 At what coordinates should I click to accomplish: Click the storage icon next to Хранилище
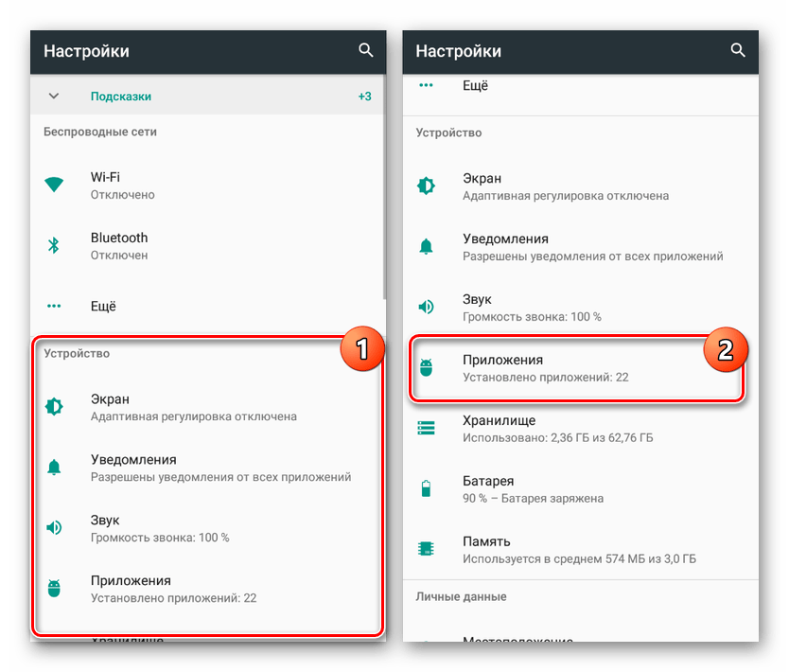(427, 428)
